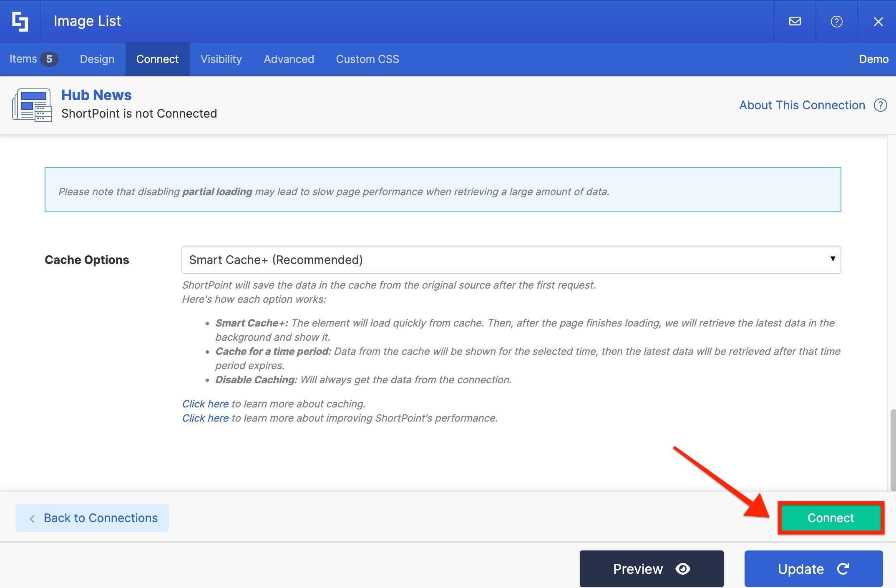The image size is (896, 588).
Task: Open the Cache Options dropdown
Action: point(511,260)
